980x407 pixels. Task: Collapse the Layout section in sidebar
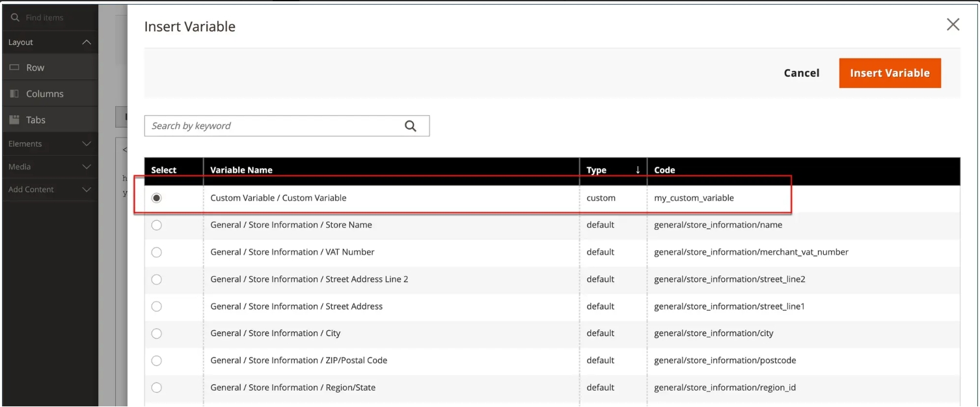click(x=87, y=42)
